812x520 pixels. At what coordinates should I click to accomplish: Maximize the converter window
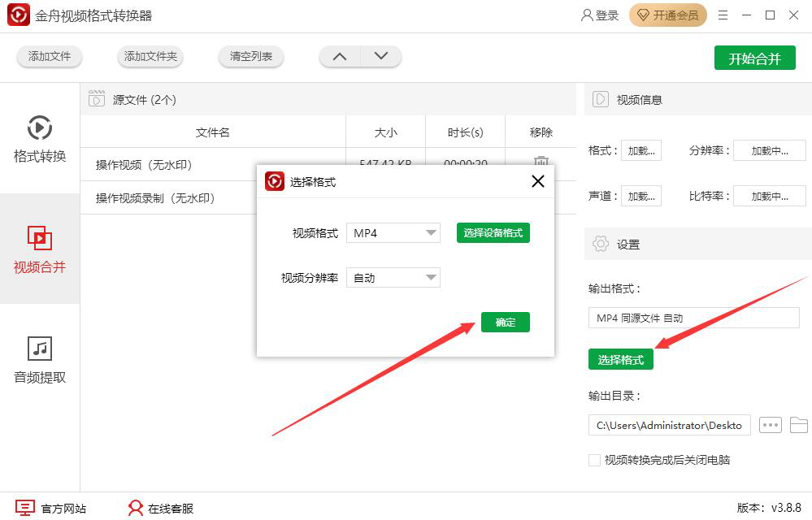pyautogui.click(x=770, y=15)
